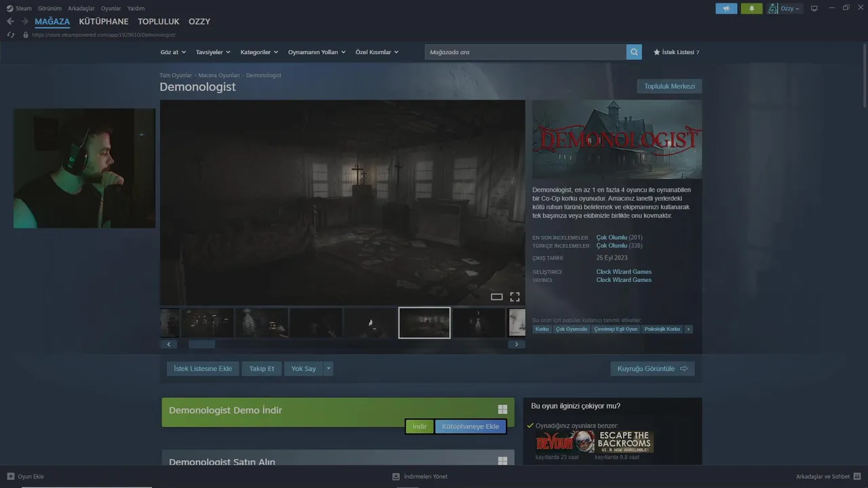Click the Arkadaşlar ve Sohbet chat icon
The image size is (868, 488).
[x=857, y=476]
